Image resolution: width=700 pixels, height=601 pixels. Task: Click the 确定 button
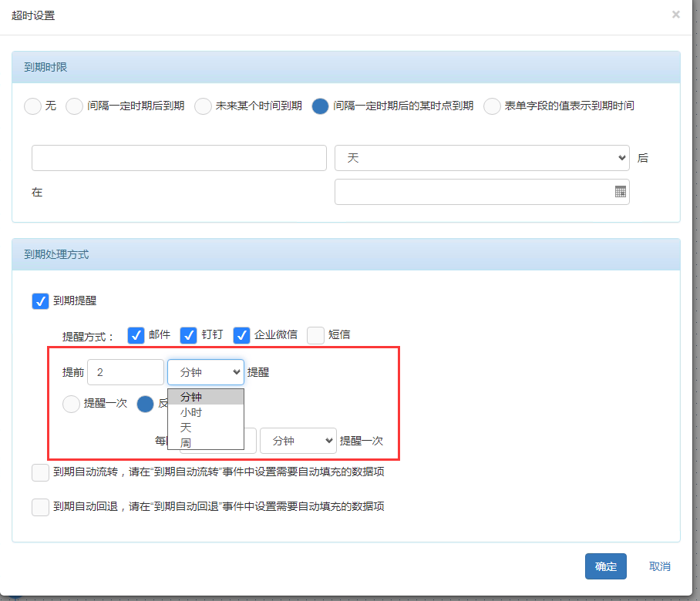point(605,566)
